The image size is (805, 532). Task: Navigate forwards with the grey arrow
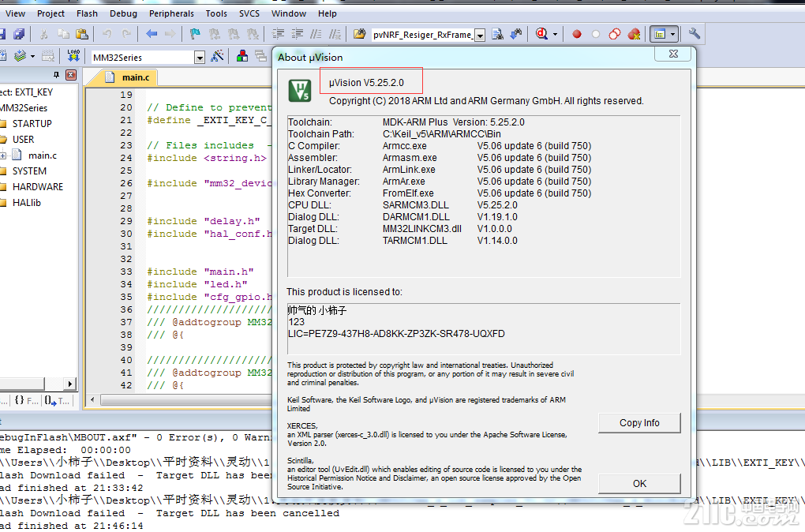[x=170, y=35]
